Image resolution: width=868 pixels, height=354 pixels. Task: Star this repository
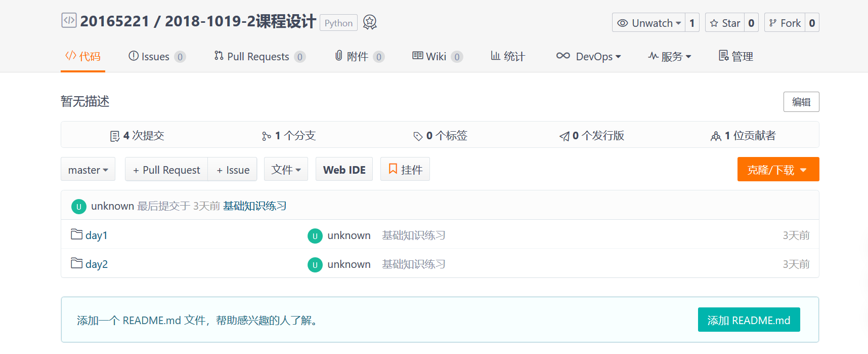pos(725,23)
